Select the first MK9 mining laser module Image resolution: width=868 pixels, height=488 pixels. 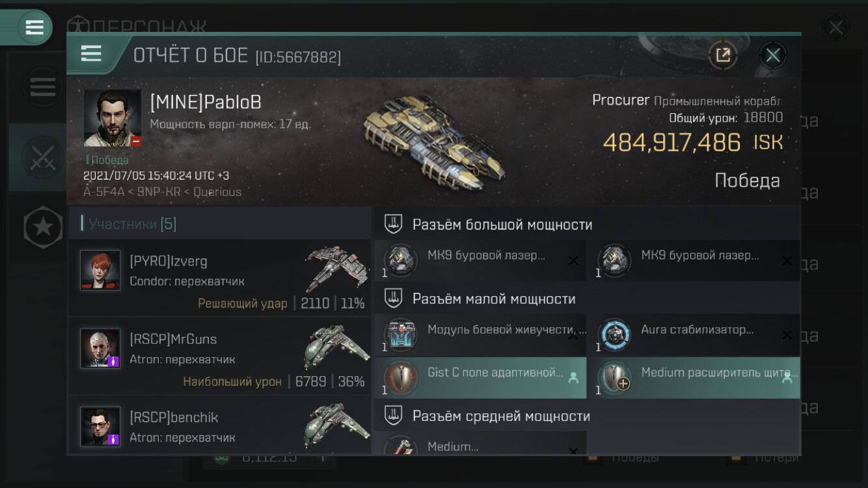480,260
